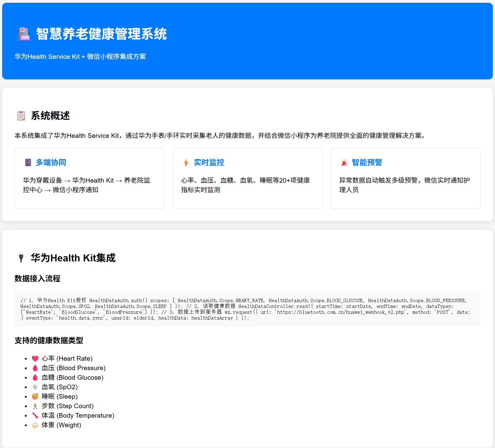This screenshot has width=495, height=448.
Task: Click the hospital icon in page header
Action: click(x=24, y=34)
